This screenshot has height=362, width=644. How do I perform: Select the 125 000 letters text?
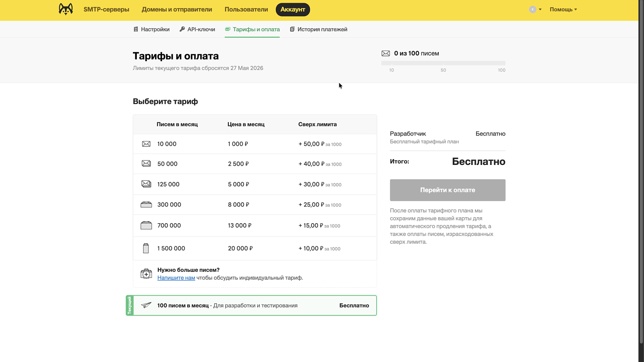168,184
